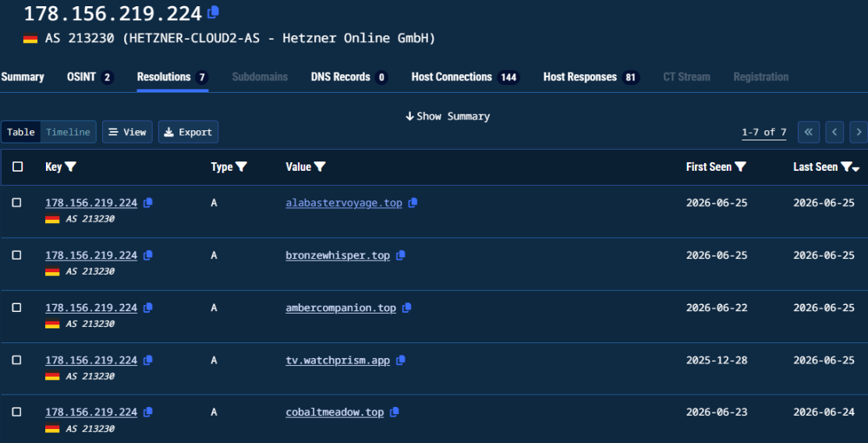Image resolution: width=868 pixels, height=443 pixels.
Task: Filter by the Key column
Action: pyautogui.click(x=70, y=167)
